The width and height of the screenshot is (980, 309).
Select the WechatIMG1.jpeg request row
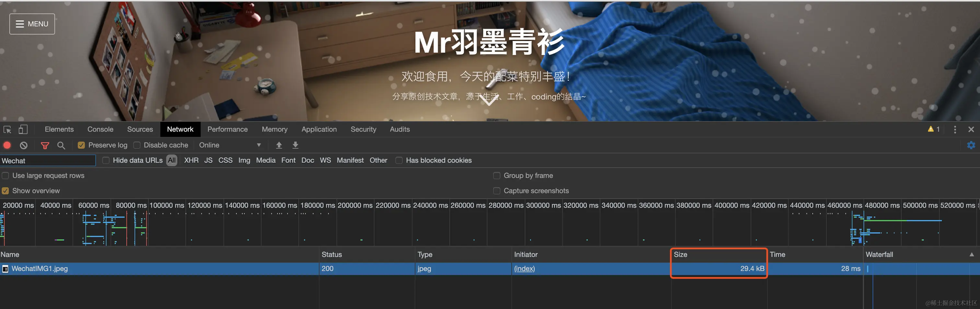tap(490, 269)
